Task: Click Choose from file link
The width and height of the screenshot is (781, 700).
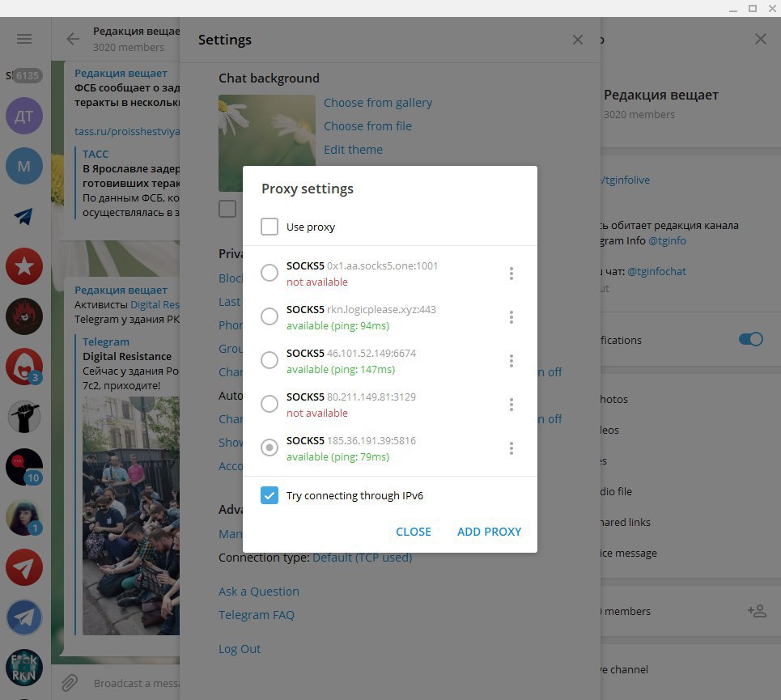Action: point(367,126)
